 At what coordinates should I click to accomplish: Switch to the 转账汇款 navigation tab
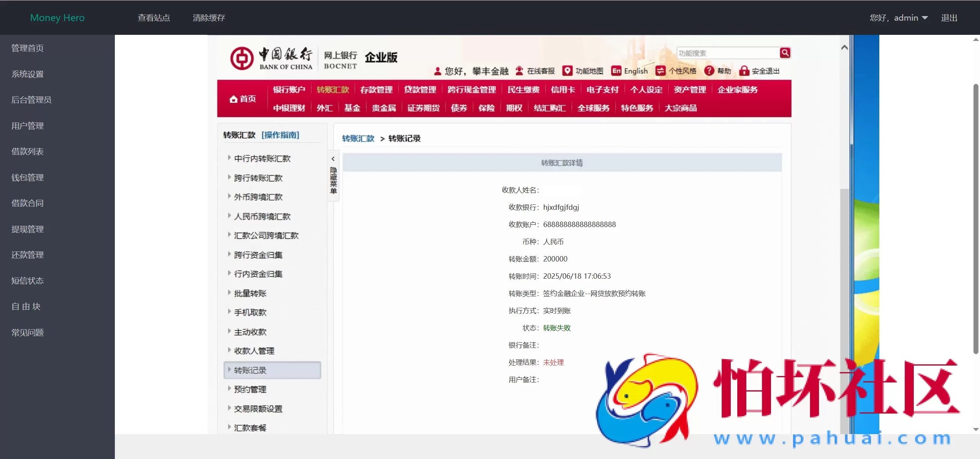333,89
